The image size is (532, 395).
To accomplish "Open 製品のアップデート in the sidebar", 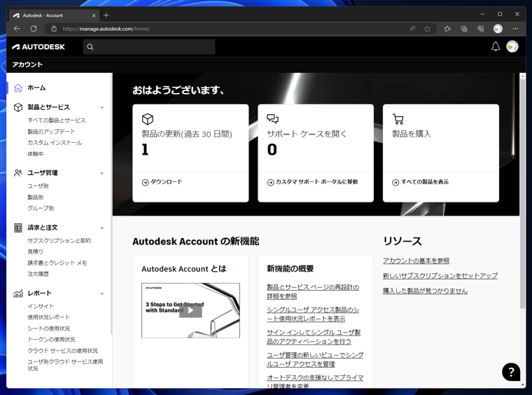I will pos(51,132).
